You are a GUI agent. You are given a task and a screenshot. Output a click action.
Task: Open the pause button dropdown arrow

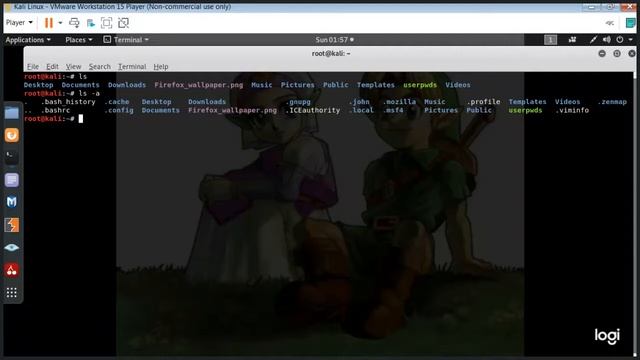pos(60,23)
